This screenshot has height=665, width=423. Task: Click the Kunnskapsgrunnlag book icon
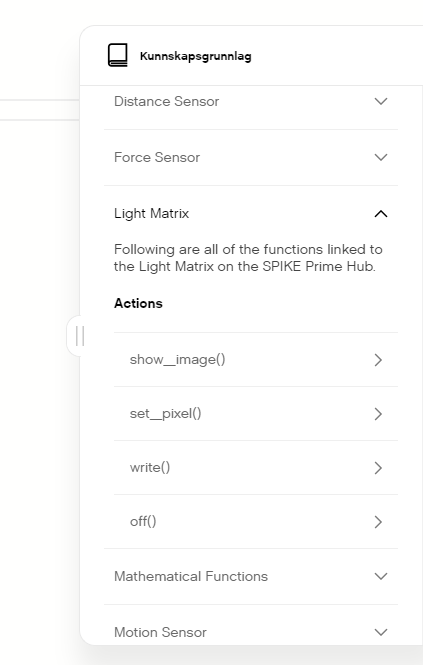(118, 55)
